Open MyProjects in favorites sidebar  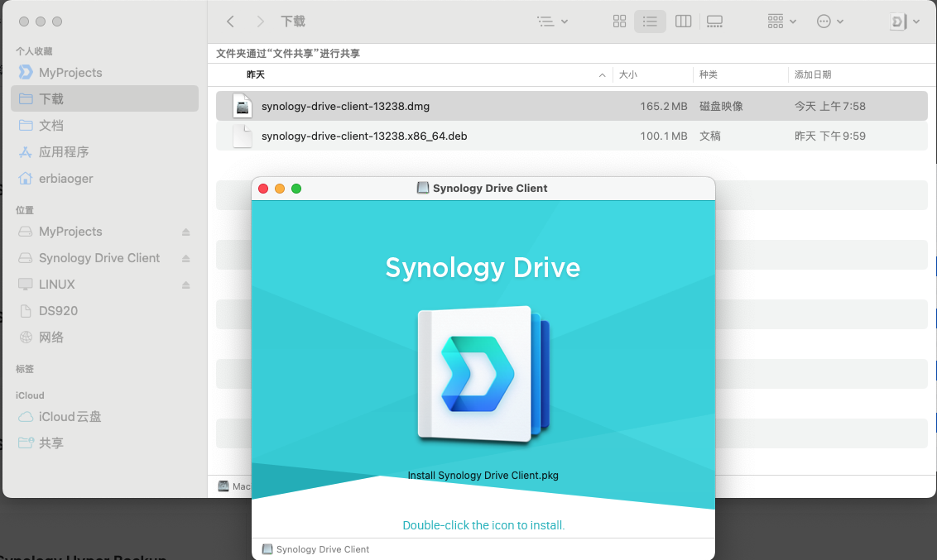[x=104, y=72]
